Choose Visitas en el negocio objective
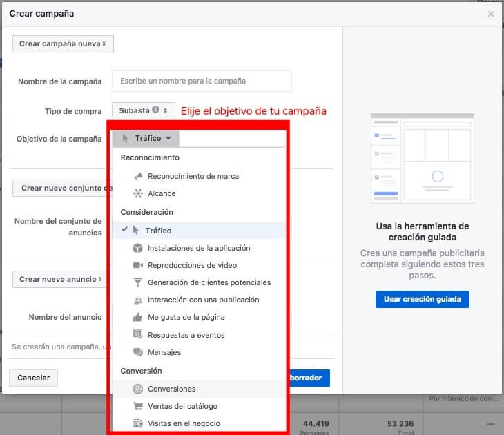This screenshot has width=504, height=435. 184,423
